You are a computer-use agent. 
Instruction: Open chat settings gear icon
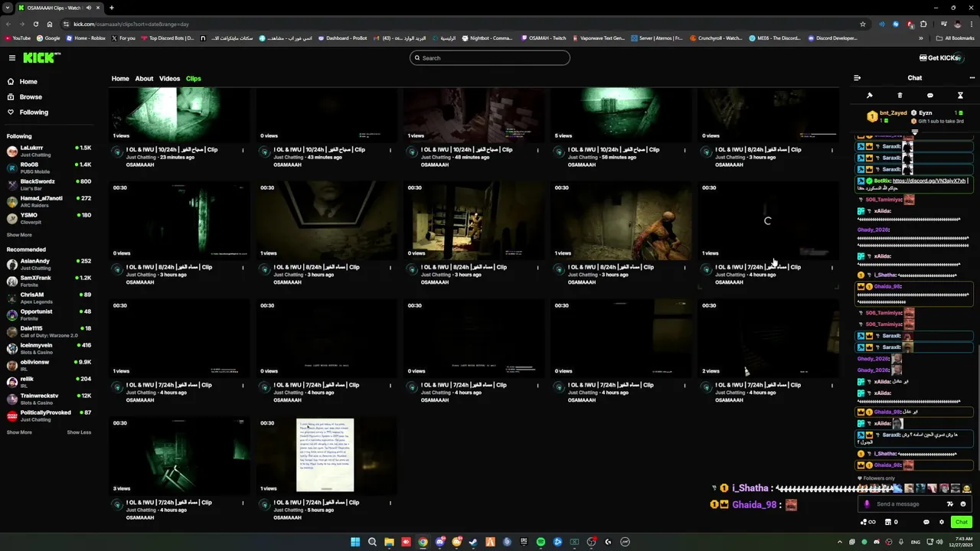point(942,522)
